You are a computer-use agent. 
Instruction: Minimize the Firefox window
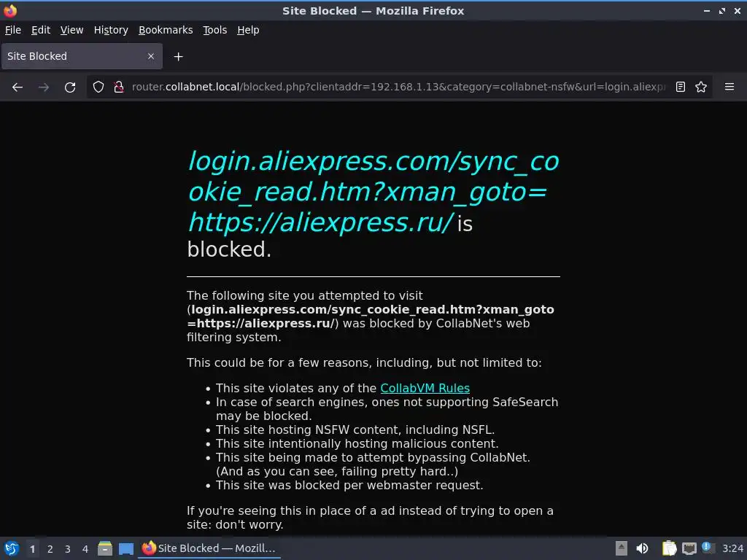(707, 10)
